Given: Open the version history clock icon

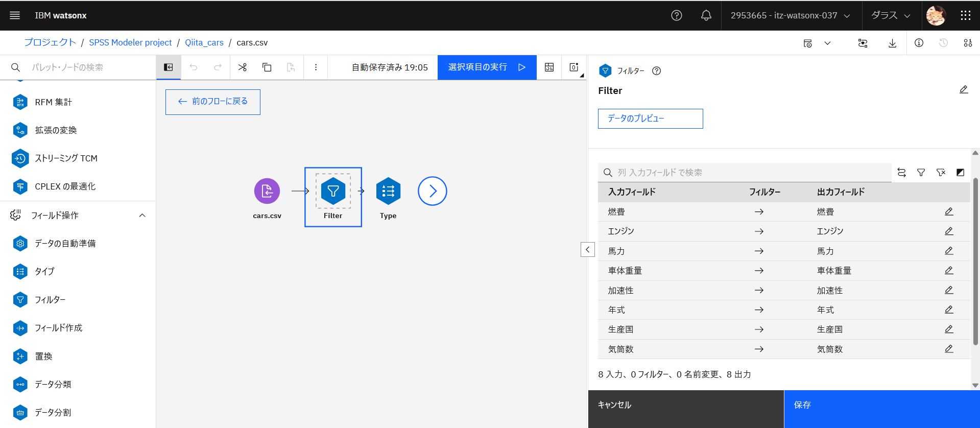Looking at the screenshot, I should tap(943, 43).
